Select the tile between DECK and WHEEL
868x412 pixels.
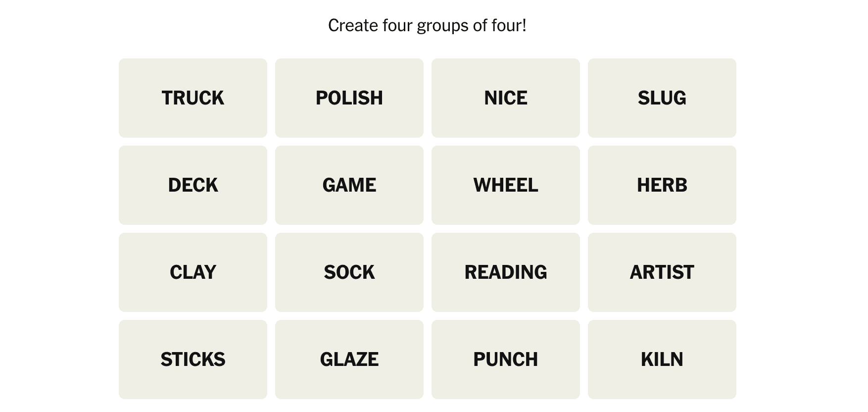[x=349, y=185]
